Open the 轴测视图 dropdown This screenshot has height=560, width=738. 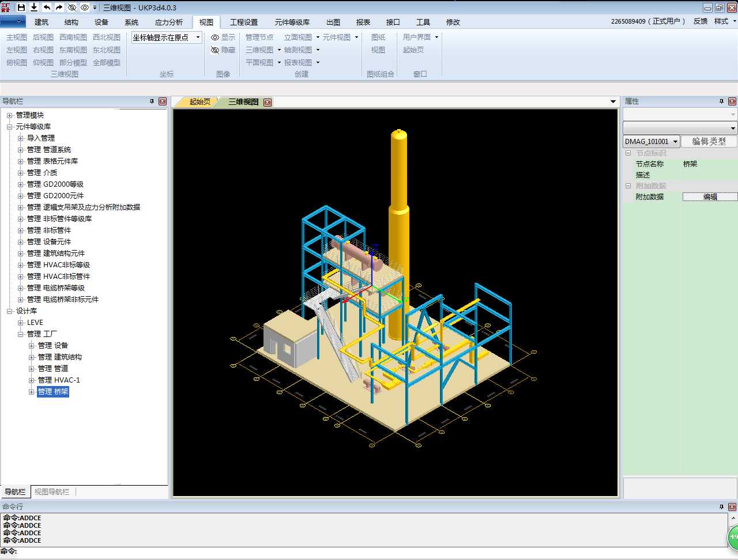click(x=302, y=50)
